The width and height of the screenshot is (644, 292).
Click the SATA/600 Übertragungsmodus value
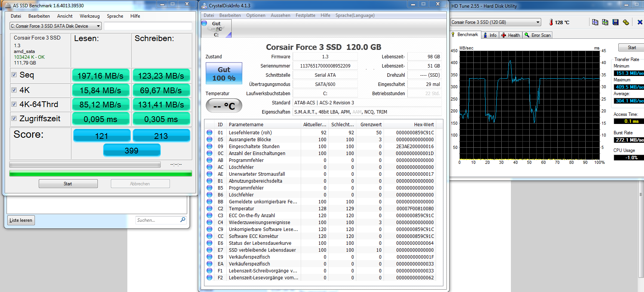click(325, 84)
